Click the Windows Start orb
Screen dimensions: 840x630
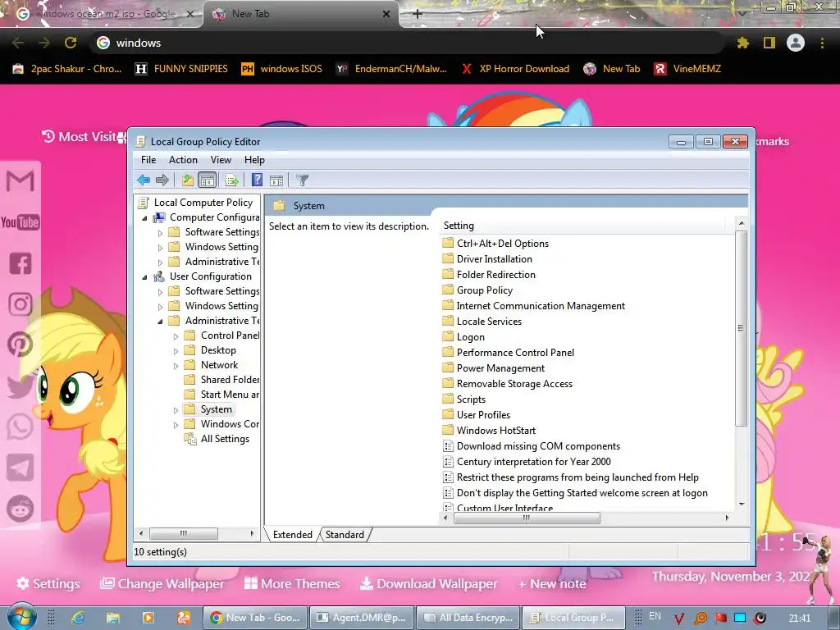[21, 617]
